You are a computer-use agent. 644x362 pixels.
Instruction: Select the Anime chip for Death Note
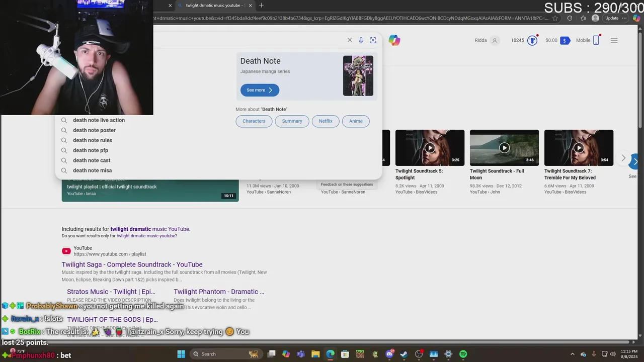[x=356, y=121]
